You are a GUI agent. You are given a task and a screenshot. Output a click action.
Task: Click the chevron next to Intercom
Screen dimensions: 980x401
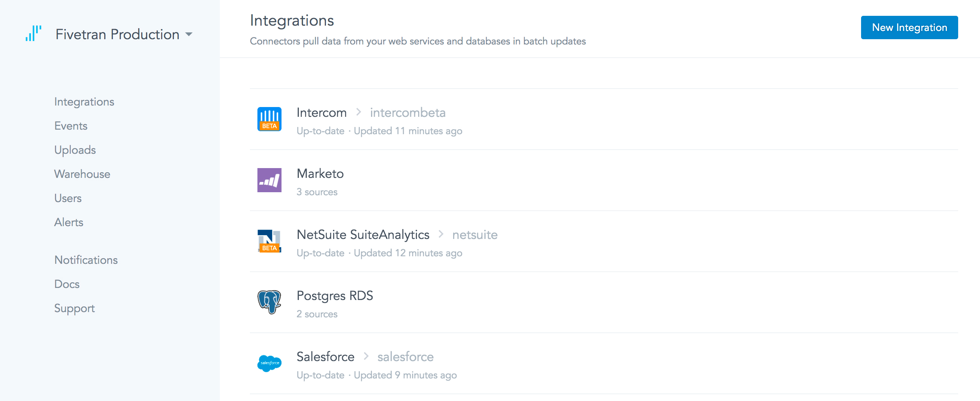pos(358,112)
